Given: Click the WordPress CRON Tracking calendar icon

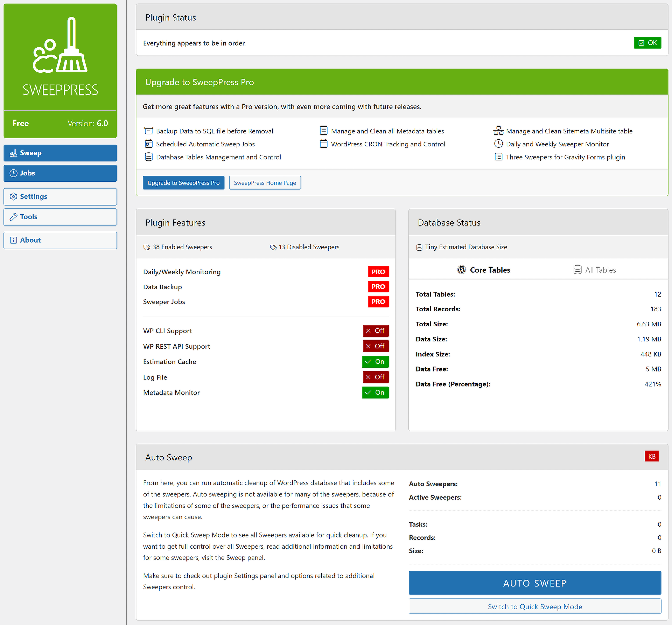Looking at the screenshot, I should coord(324,144).
